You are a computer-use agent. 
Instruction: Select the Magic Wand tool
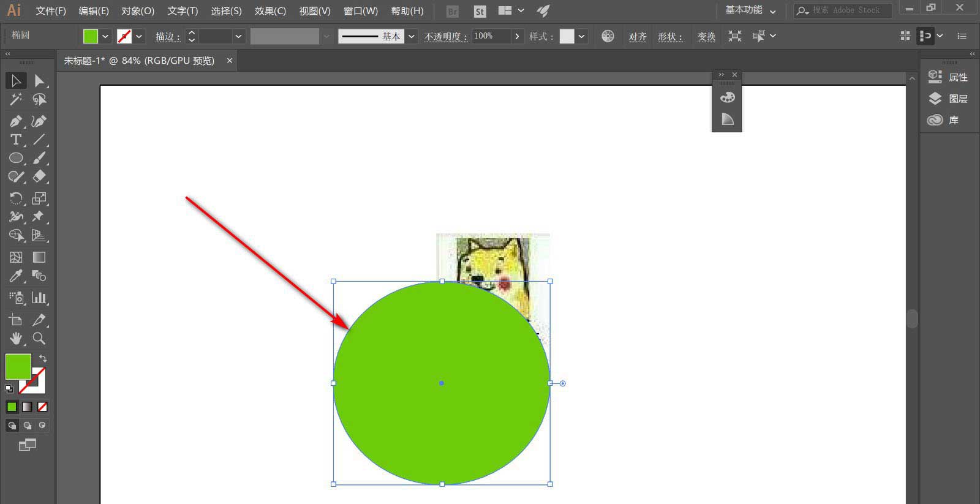coord(16,99)
